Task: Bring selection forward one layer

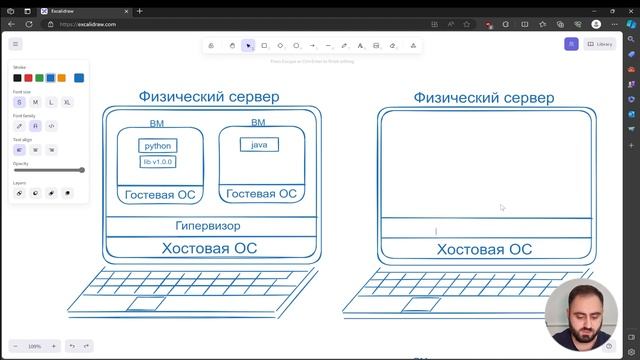Action: point(51,193)
